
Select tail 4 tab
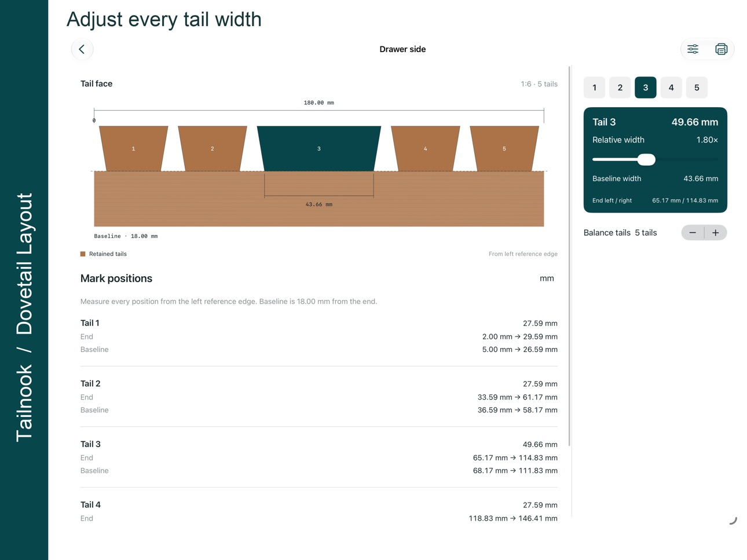coord(671,87)
